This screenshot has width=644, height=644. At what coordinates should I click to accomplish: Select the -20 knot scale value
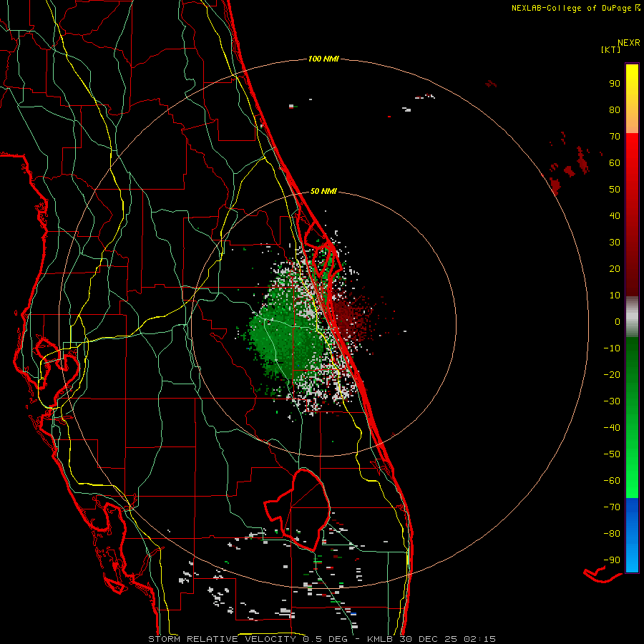[612, 374]
